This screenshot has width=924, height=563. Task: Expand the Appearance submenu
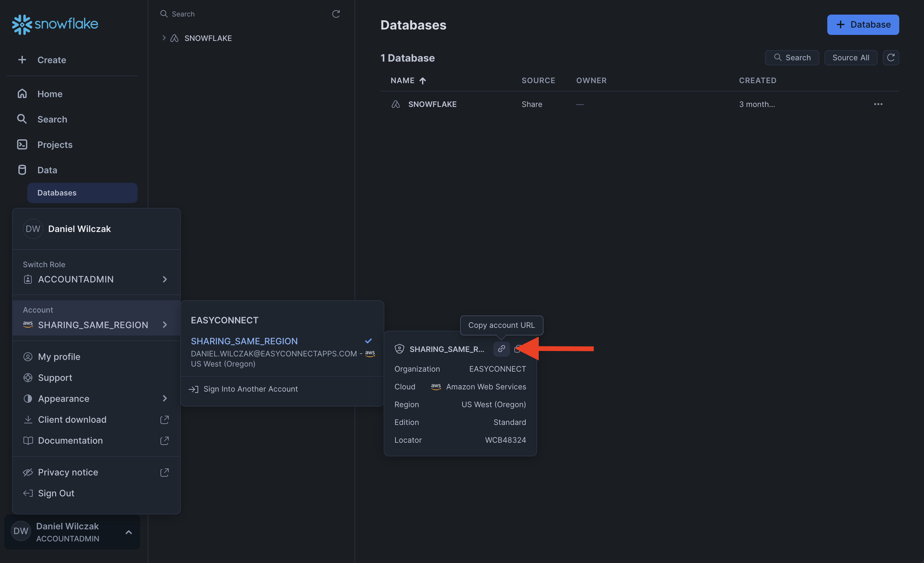click(96, 399)
